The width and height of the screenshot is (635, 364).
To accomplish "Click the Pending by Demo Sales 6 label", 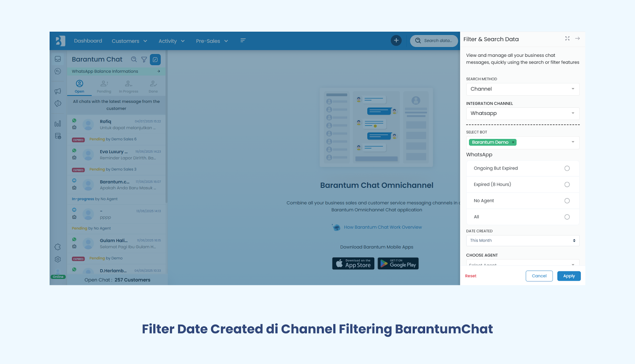I will (113, 139).
